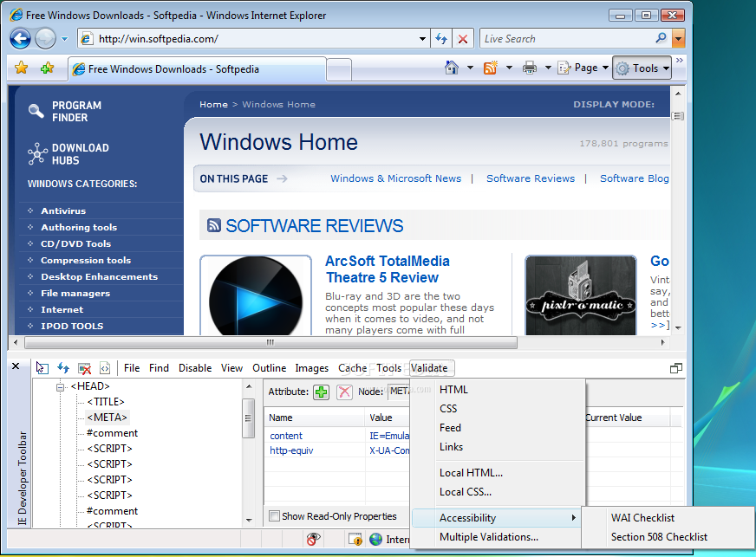
Task: Open the search provider dropdown arrow
Action: click(x=678, y=38)
